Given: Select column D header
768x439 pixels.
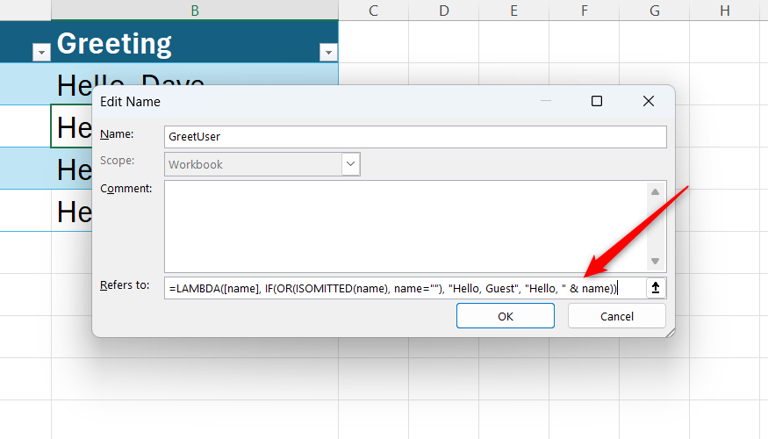Looking at the screenshot, I should (x=444, y=10).
